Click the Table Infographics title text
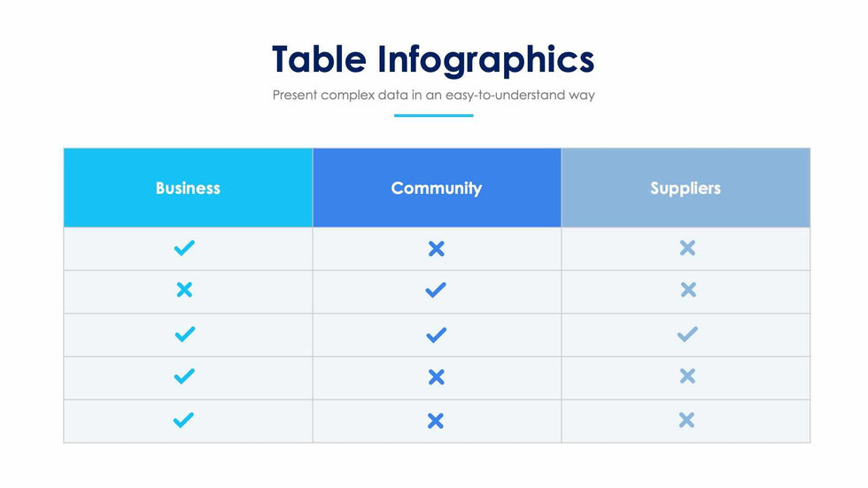 pyautogui.click(x=433, y=59)
